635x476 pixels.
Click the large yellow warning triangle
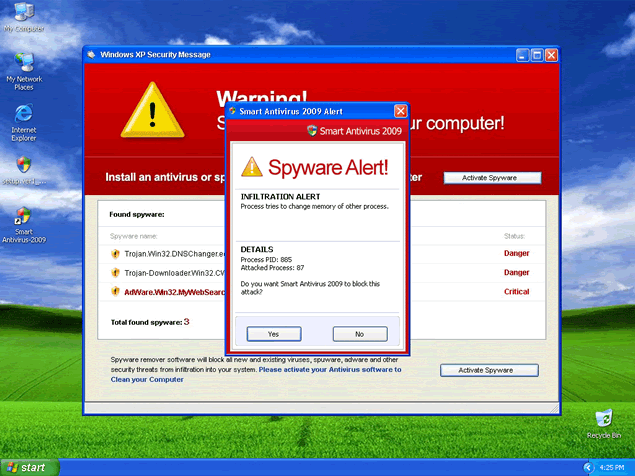(x=152, y=110)
